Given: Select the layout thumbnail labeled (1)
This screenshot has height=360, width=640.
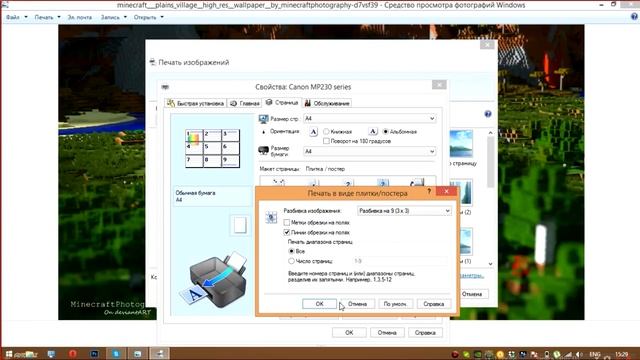Looking at the screenshot, I should (466, 241).
